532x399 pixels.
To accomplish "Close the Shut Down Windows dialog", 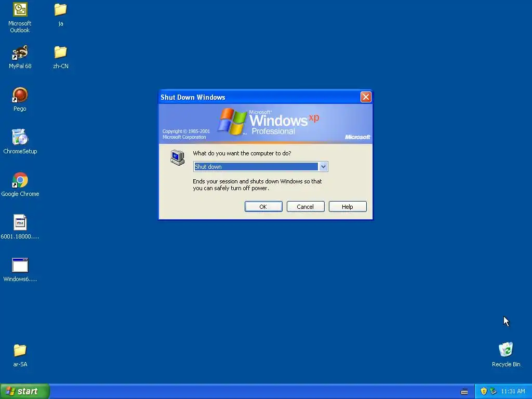I will 366,97.
